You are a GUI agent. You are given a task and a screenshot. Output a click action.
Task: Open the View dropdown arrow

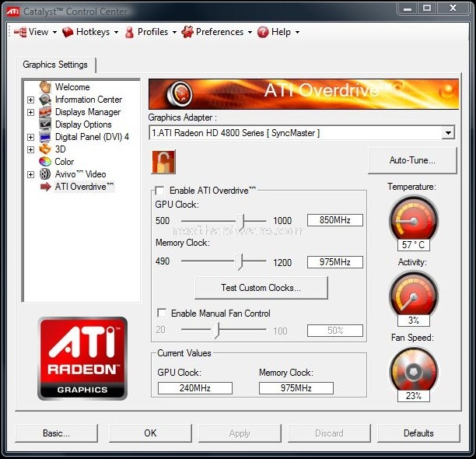click(x=54, y=32)
